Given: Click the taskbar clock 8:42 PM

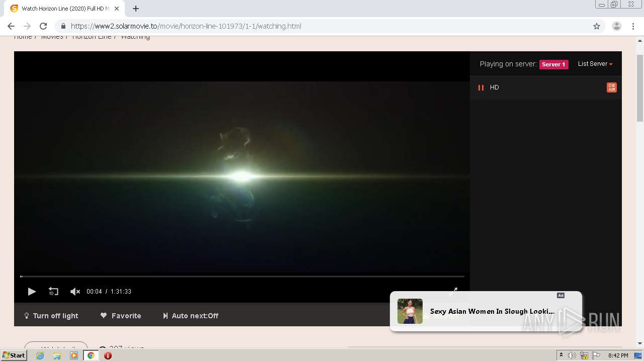Looking at the screenshot, I should 618,355.
